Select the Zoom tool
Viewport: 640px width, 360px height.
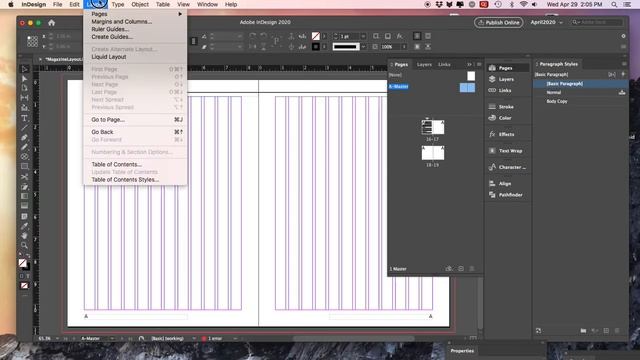pos(24,245)
